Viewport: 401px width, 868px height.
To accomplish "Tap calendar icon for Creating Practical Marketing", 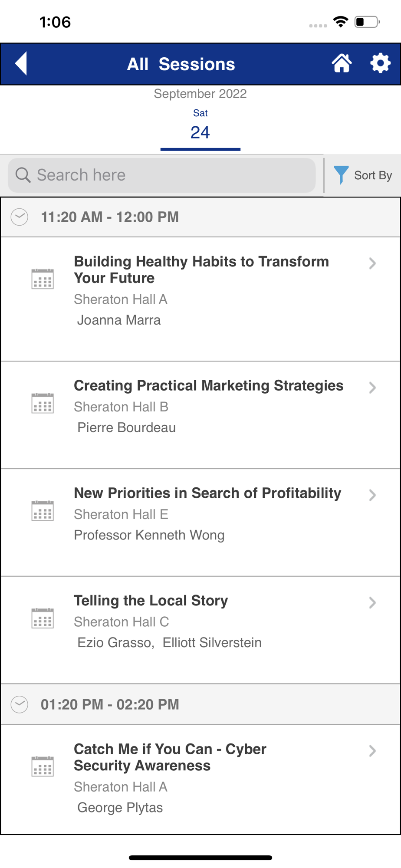I will [x=43, y=403].
